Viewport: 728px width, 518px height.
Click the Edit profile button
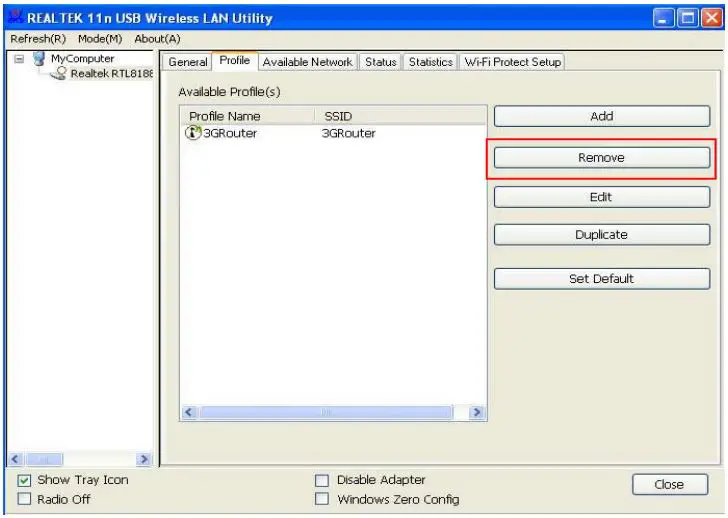click(602, 197)
